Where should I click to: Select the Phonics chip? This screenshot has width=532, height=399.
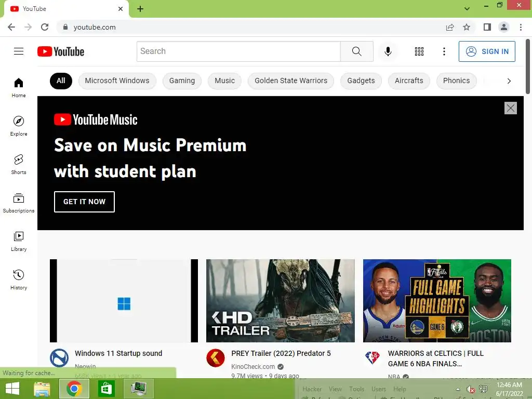pyautogui.click(x=456, y=81)
